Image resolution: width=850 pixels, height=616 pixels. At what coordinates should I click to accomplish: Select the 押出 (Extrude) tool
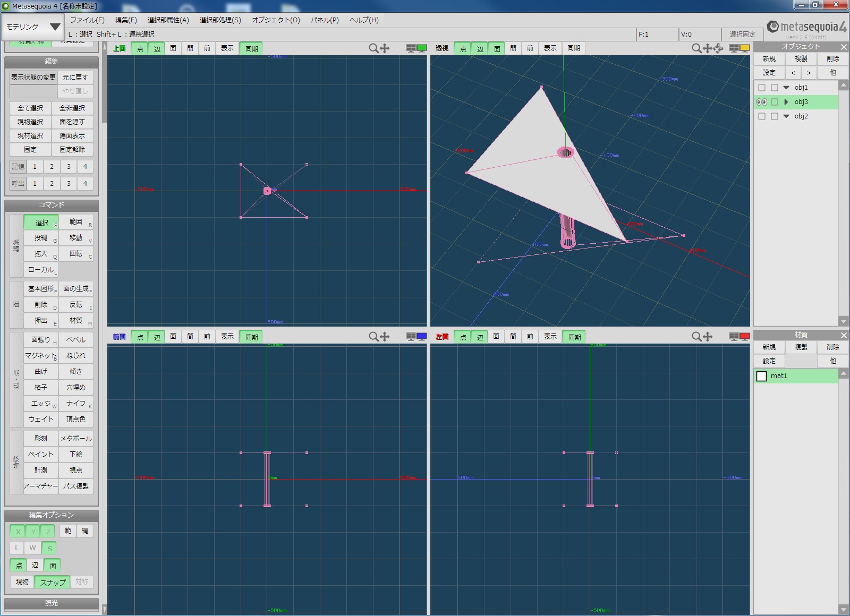(41, 321)
